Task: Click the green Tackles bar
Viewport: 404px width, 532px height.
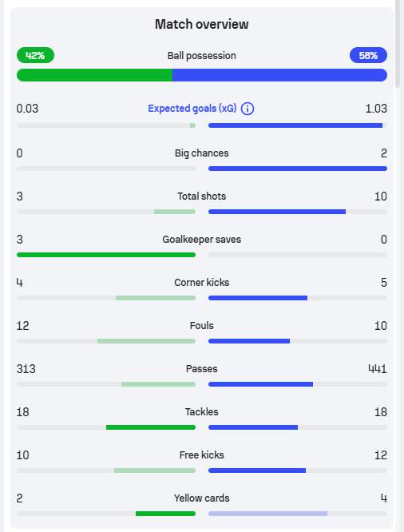Action: click(x=151, y=427)
